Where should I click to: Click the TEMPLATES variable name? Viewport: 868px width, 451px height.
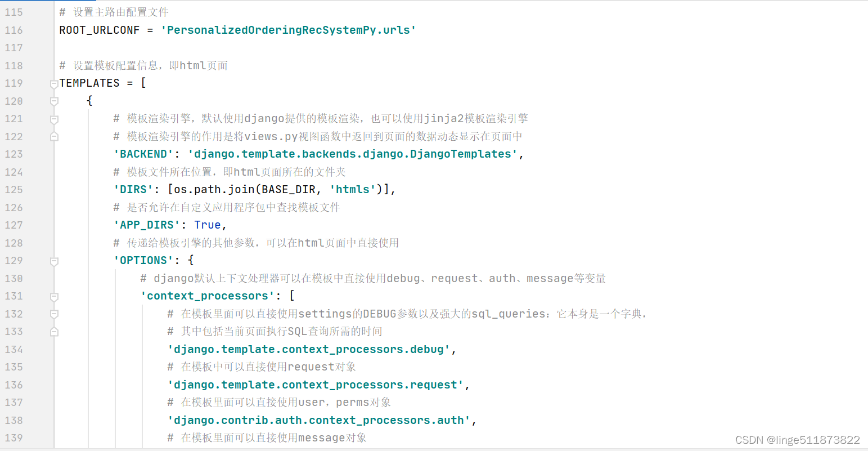pos(89,83)
